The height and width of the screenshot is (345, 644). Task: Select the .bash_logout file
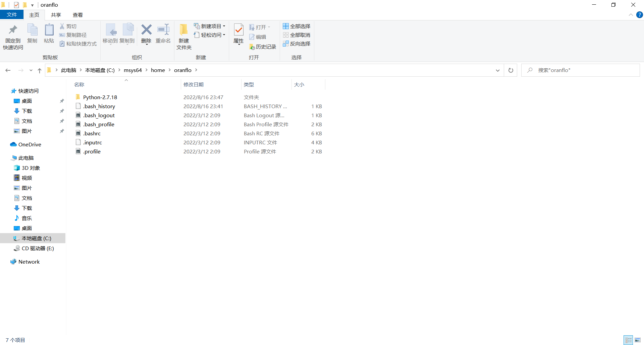[99, 115]
